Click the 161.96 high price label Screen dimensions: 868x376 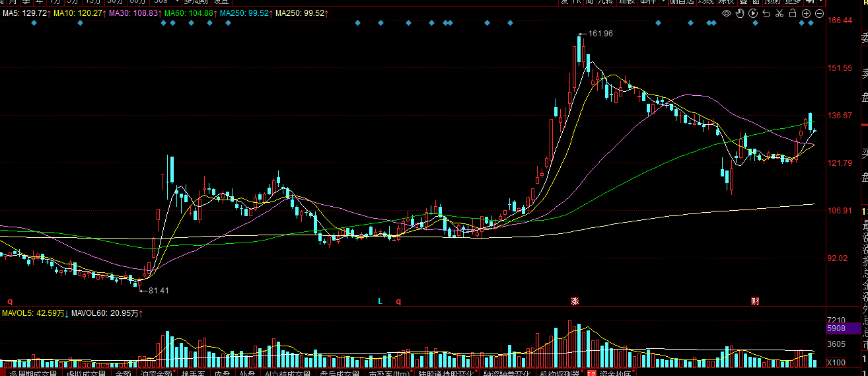pos(600,34)
